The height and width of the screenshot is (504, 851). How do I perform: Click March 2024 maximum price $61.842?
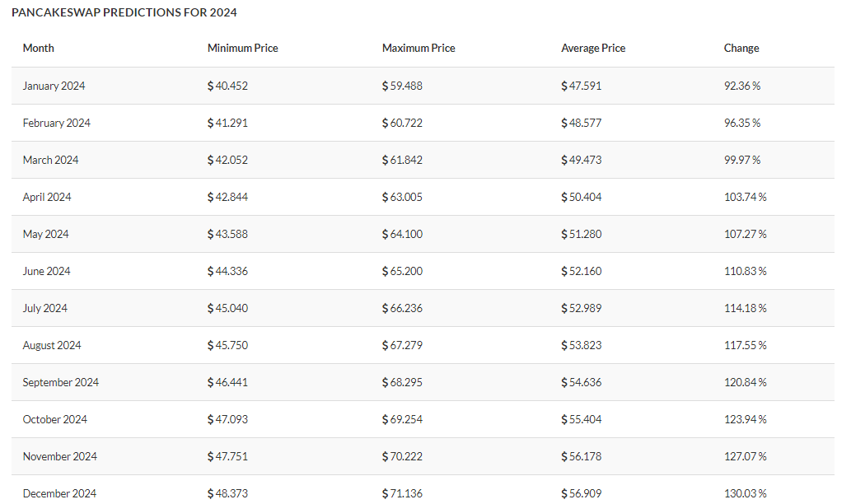[x=402, y=160]
